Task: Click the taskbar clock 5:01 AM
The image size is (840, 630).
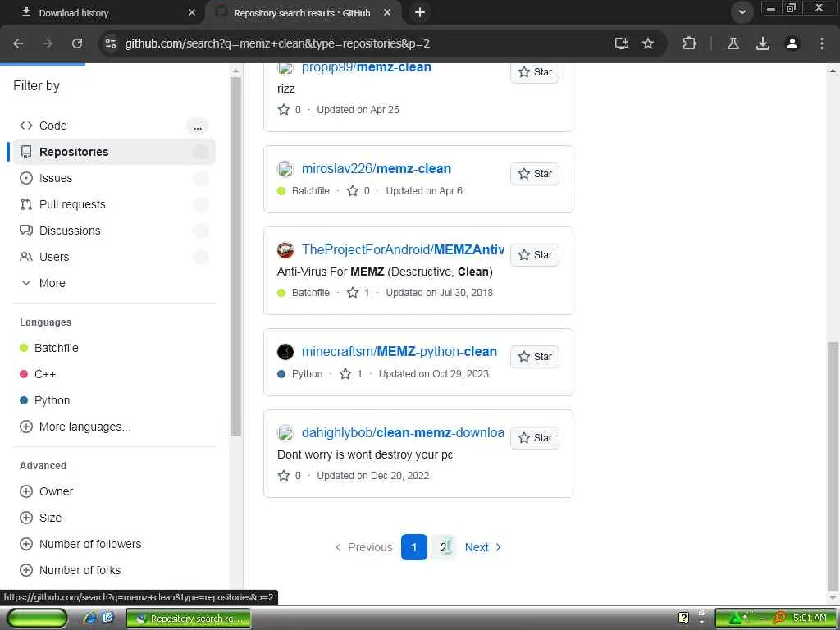Action: click(810, 619)
